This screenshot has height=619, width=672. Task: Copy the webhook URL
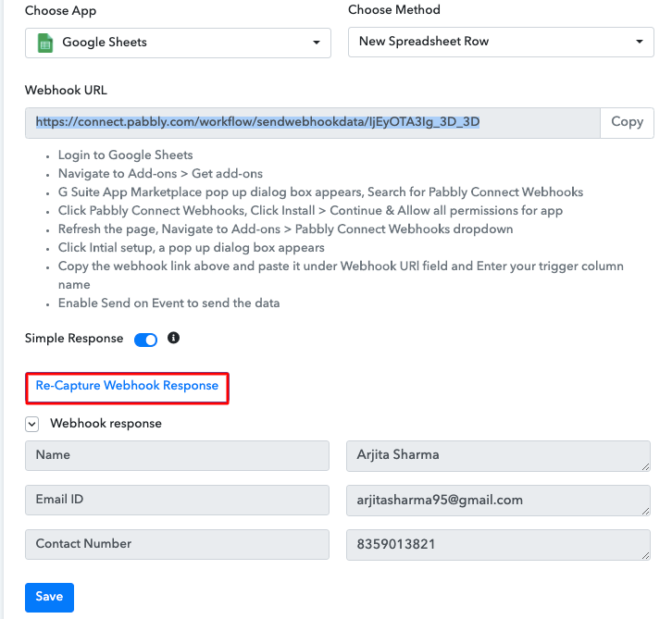627,123
